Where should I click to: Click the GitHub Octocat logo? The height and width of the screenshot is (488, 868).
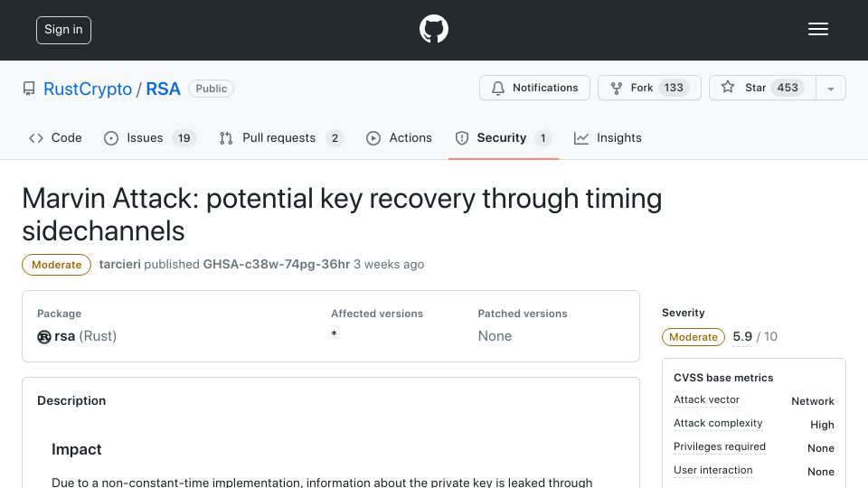click(433, 29)
